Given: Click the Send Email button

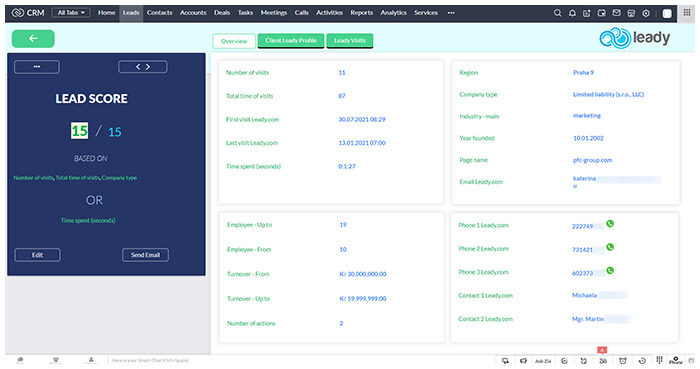Looking at the screenshot, I should [146, 255].
